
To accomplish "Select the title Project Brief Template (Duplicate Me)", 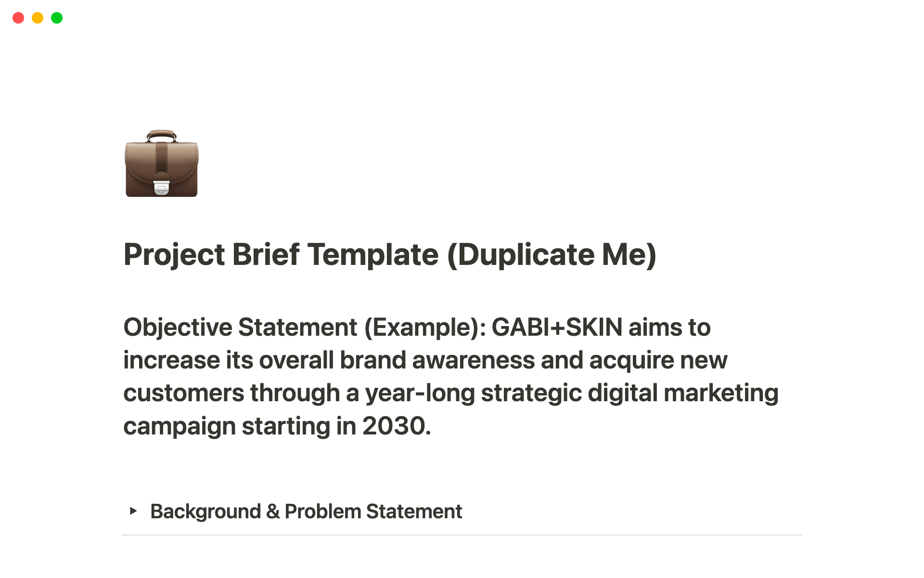I will point(391,254).
